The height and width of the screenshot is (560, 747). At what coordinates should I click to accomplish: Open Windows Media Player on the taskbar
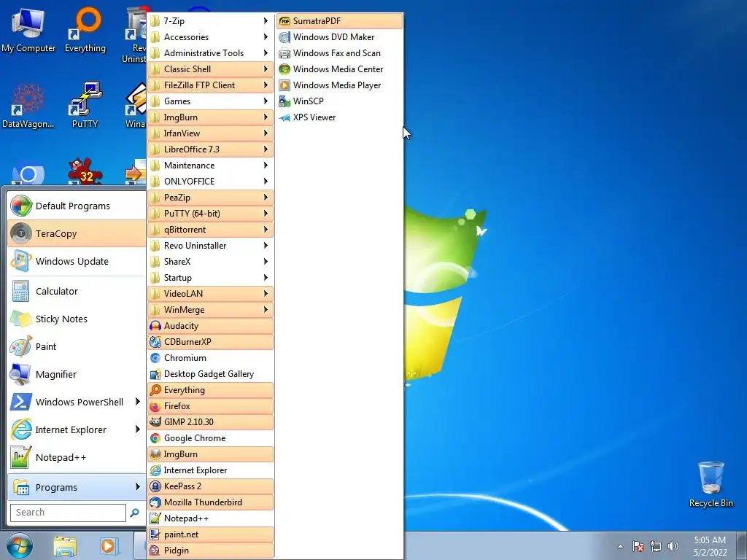tap(108, 546)
